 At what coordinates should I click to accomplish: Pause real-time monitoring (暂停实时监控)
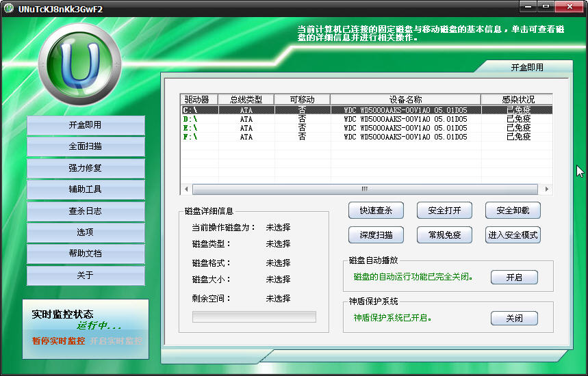point(58,340)
